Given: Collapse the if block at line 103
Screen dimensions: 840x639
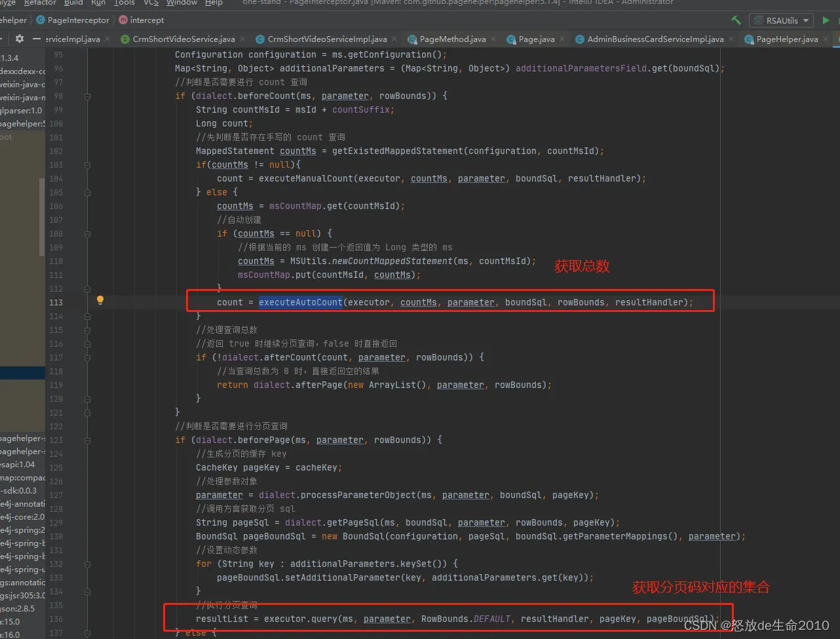Looking at the screenshot, I should (x=87, y=165).
